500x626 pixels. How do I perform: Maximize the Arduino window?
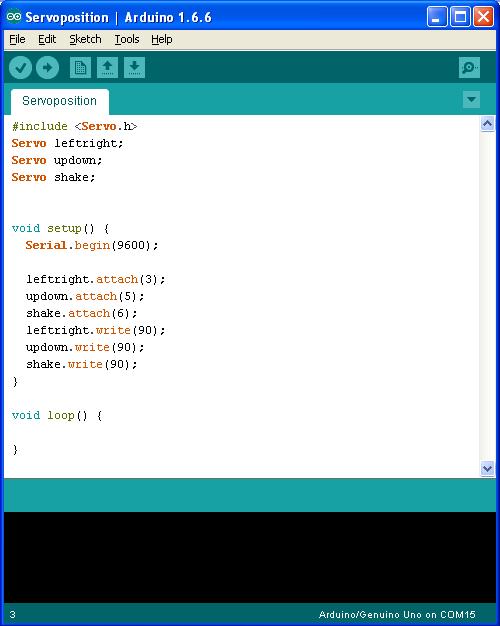tap(460, 17)
